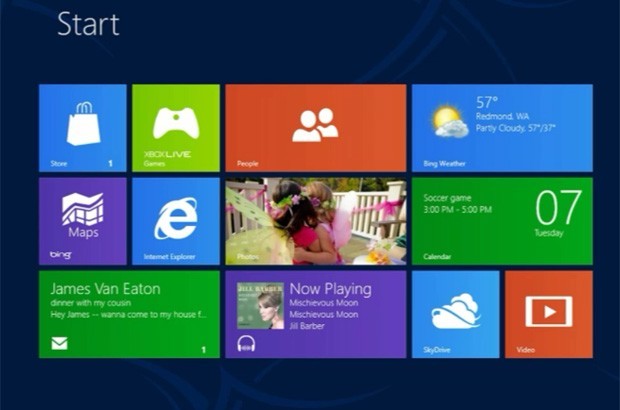Click the 57° temperature reading
This screenshot has height=410, width=620.
click(x=487, y=102)
